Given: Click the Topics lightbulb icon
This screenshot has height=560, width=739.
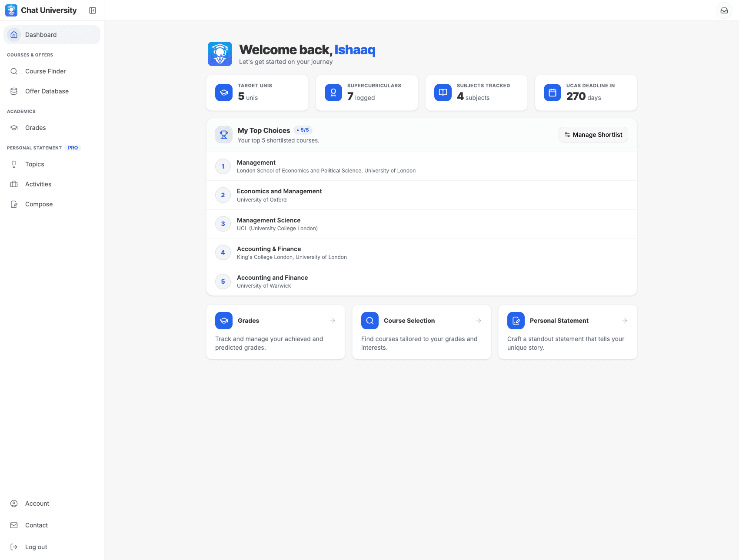Looking at the screenshot, I should point(14,164).
